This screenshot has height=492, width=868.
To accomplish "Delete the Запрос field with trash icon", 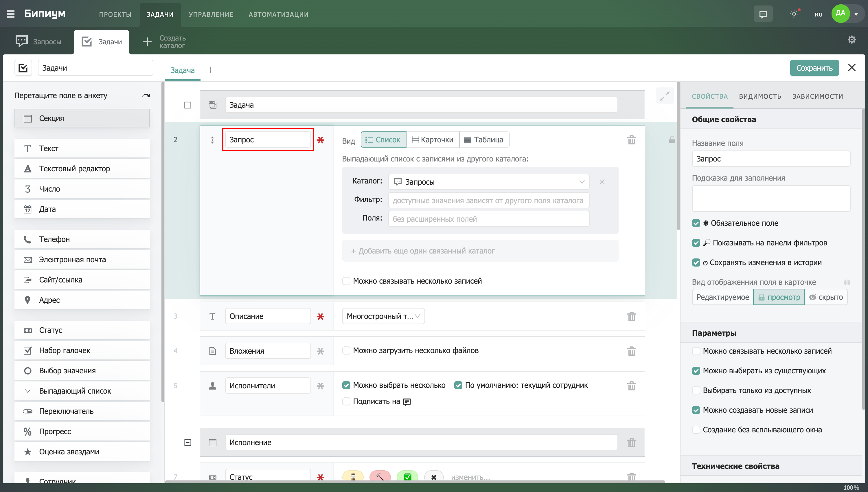I will [x=631, y=140].
